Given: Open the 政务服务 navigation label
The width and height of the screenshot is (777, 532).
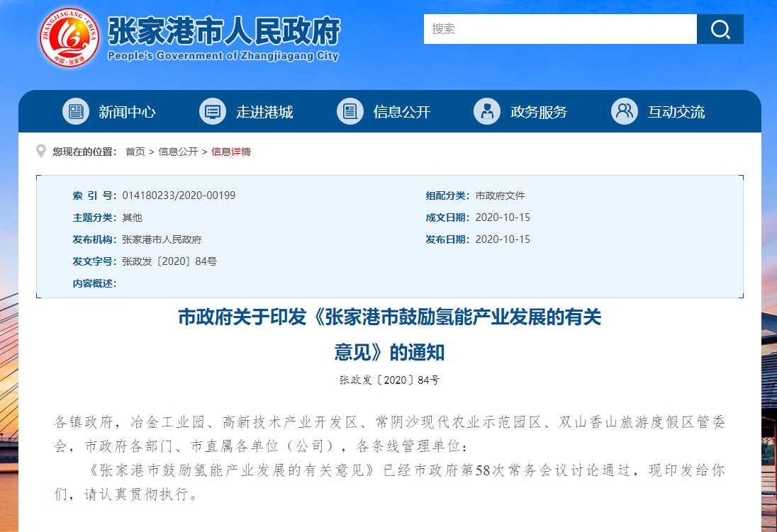Looking at the screenshot, I should pyautogui.click(x=539, y=112).
